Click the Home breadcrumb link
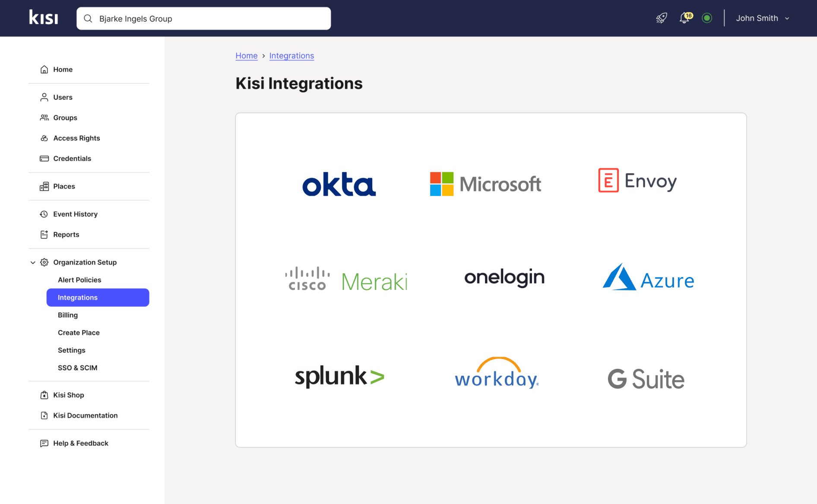This screenshot has width=817, height=504. pos(246,56)
